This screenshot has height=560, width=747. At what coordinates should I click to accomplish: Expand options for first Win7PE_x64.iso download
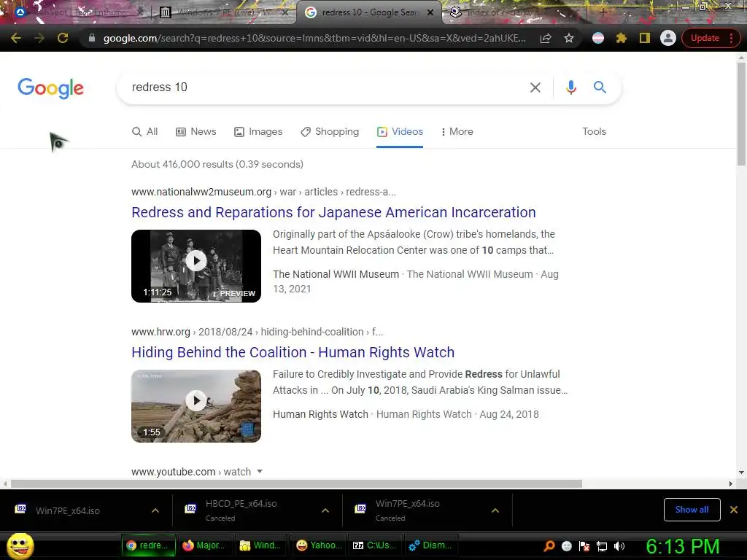(x=155, y=510)
